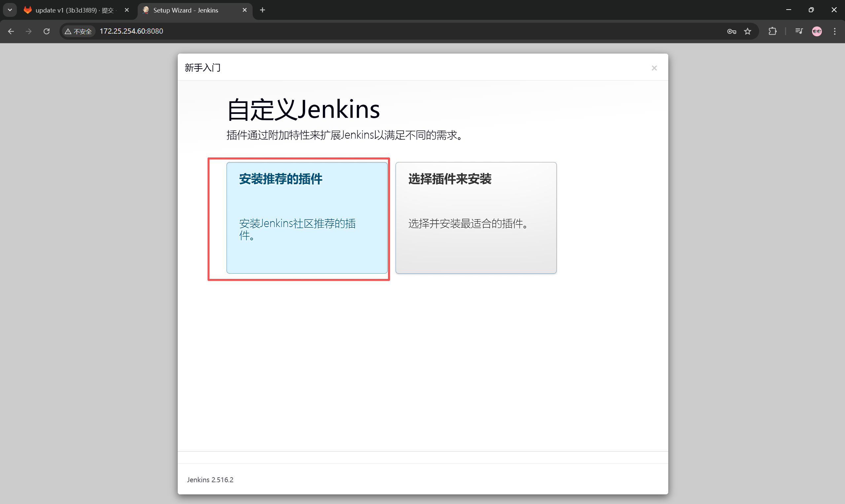Open the Chrome three-dot menu
Screen dimensions: 845x504
point(835,31)
